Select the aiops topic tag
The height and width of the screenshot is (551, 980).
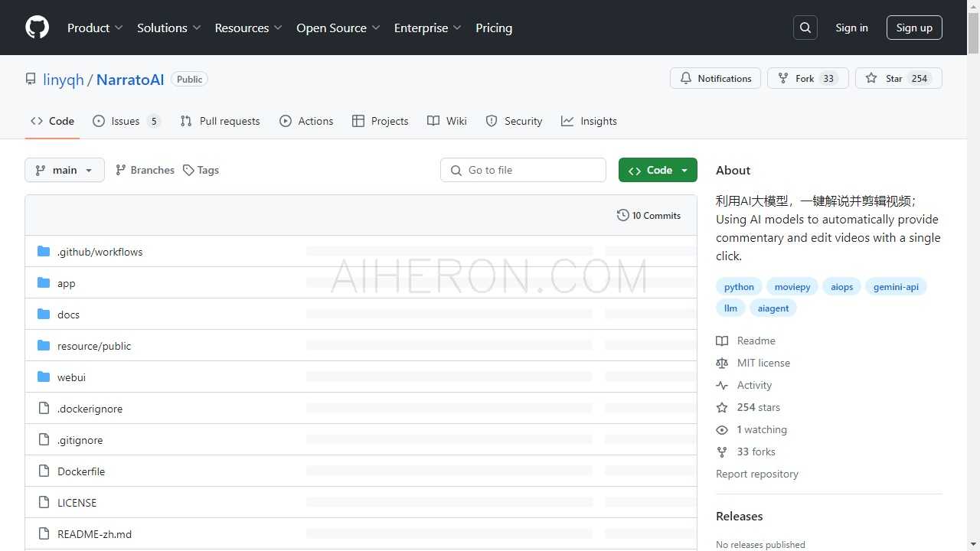coord(841,286)
